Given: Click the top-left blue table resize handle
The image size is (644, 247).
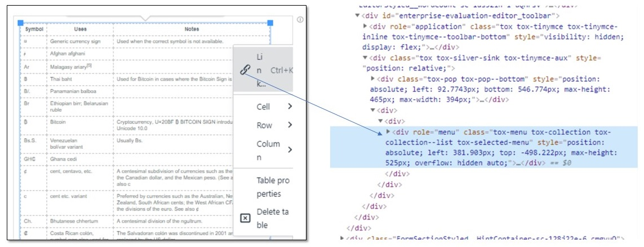Looking at the screenshot, I should click(x=20, y=23).
